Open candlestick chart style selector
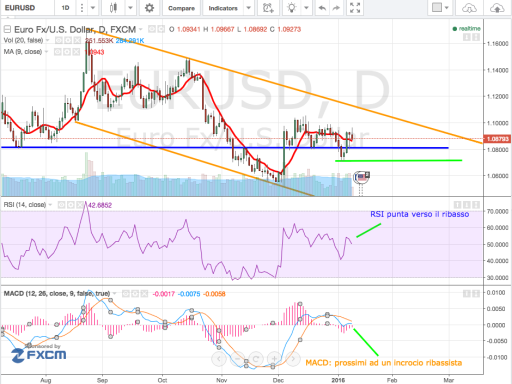The image size is (512, 384). click(x=114, y=8)
